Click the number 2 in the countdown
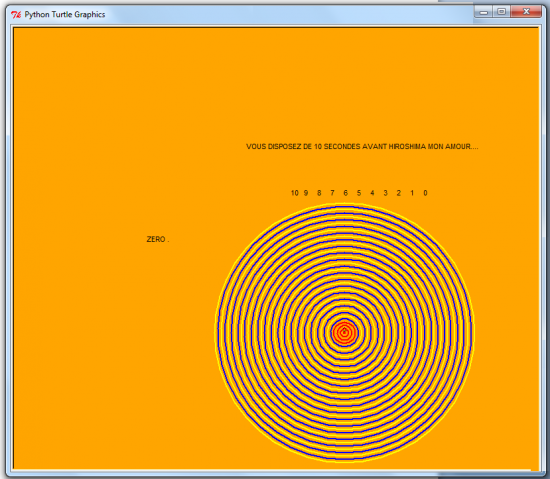The width and height of the screenshot is (550, 479). 399,193
